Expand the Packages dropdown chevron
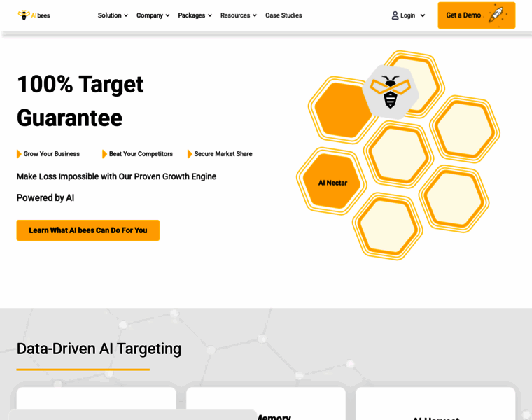 pyautogui.click(x=210, y=15)
